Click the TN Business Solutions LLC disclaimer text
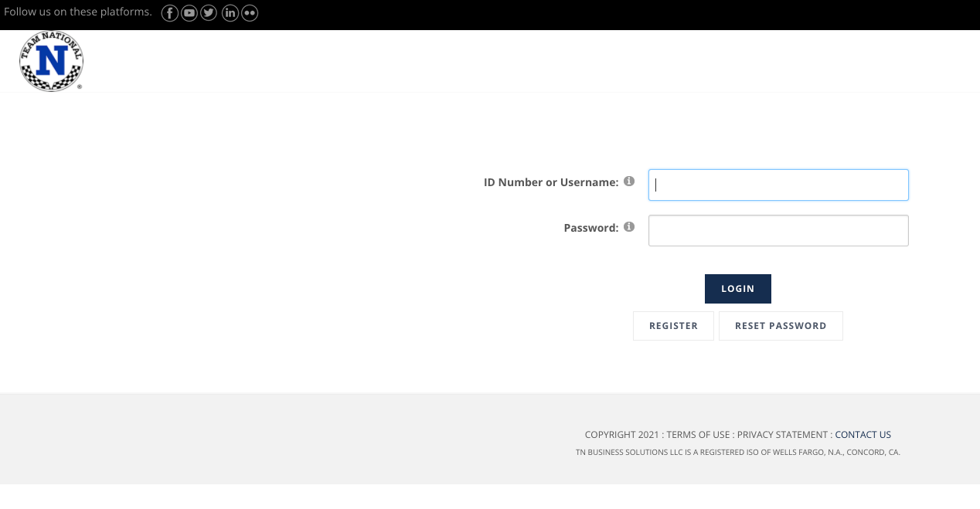 [738, 453]
